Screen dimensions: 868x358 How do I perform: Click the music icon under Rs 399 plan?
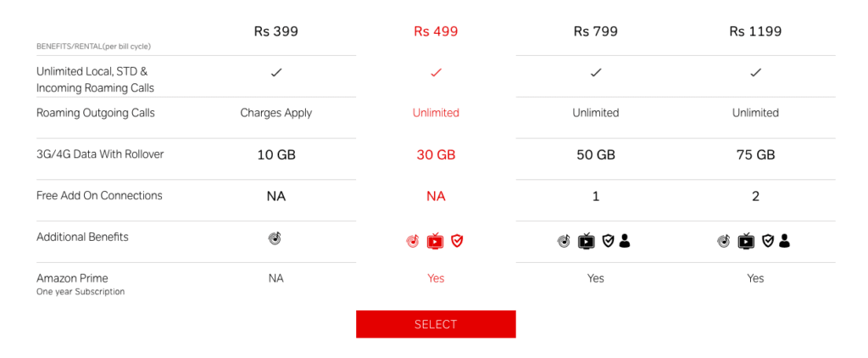point(275,238)
